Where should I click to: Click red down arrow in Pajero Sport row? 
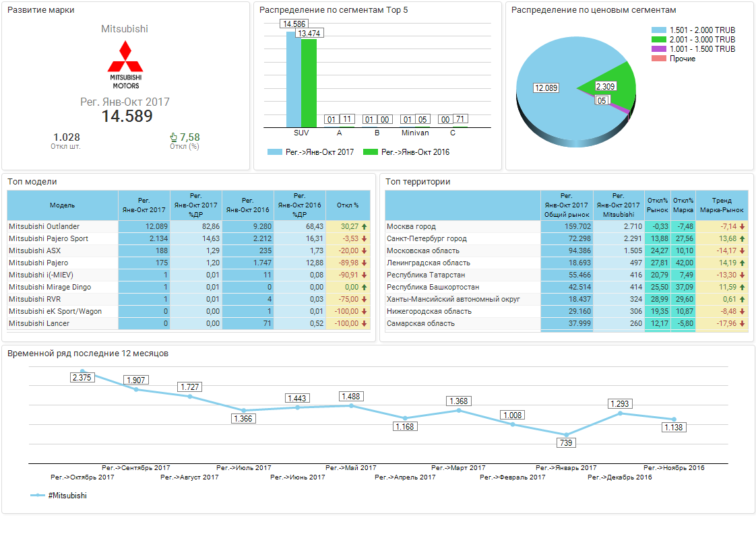pos(365,239)
